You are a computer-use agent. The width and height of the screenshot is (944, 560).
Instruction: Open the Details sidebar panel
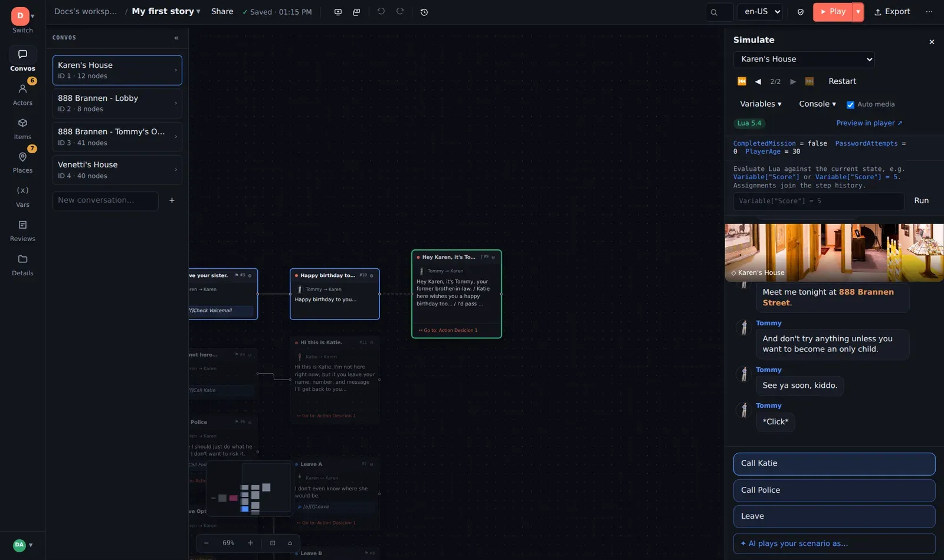22,265
